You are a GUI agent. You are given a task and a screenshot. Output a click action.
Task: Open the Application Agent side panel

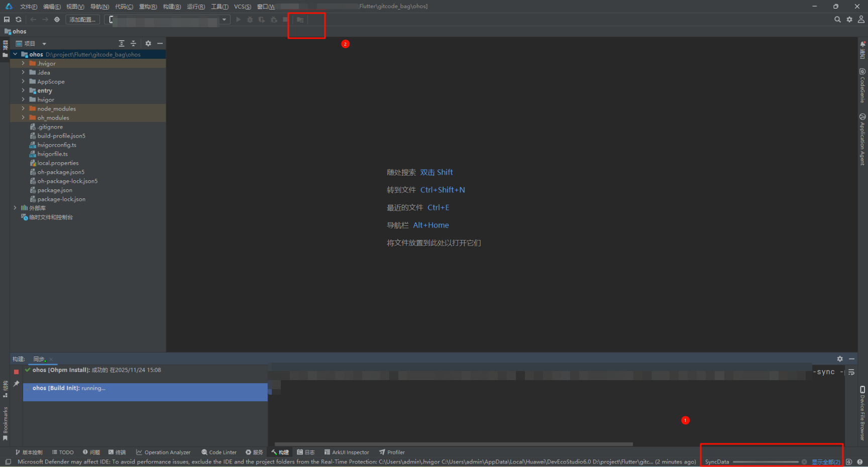862,140
